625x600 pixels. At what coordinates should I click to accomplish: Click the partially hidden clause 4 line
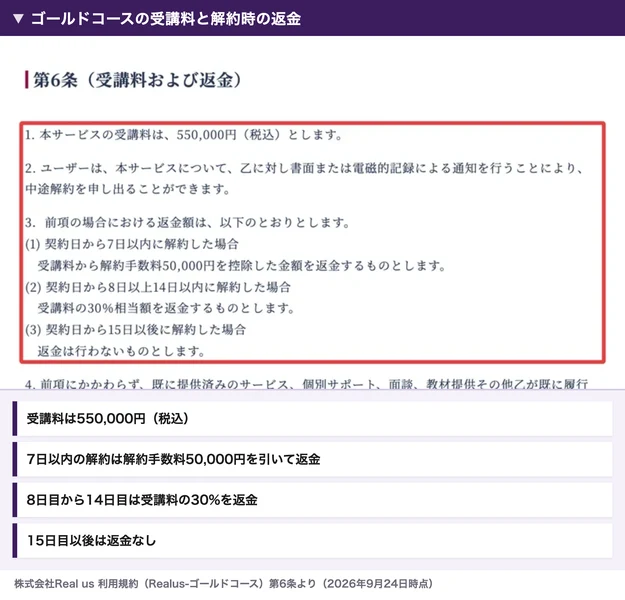[306, 384]
